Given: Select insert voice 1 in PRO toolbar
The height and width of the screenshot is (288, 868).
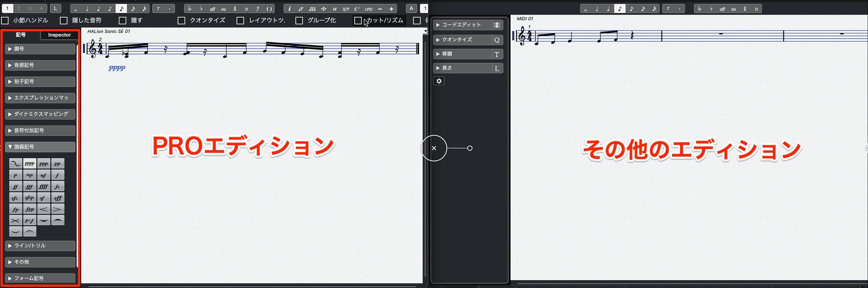Looking at the screenshot, I should pos(7,8).
